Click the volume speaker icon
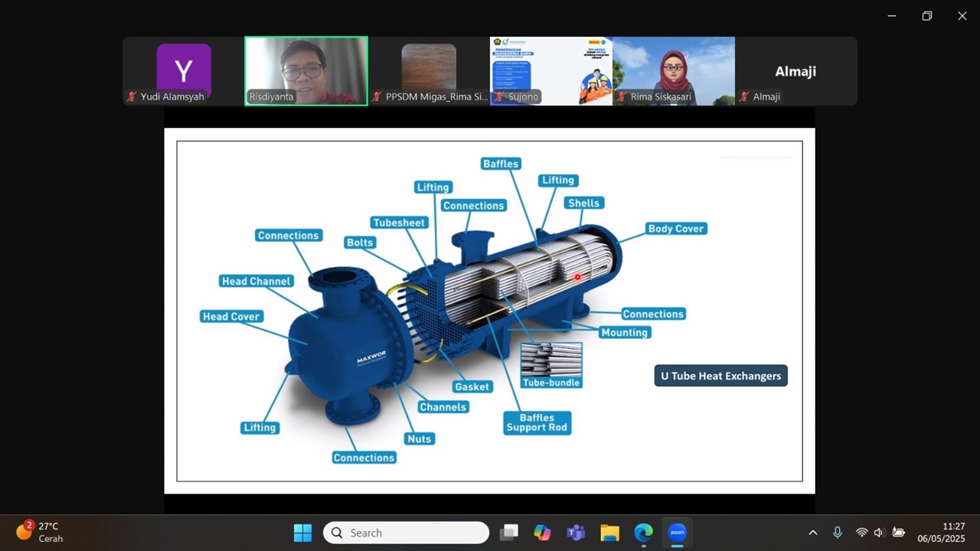The width and height of the screenshot is (980, 551). point(879,533)
